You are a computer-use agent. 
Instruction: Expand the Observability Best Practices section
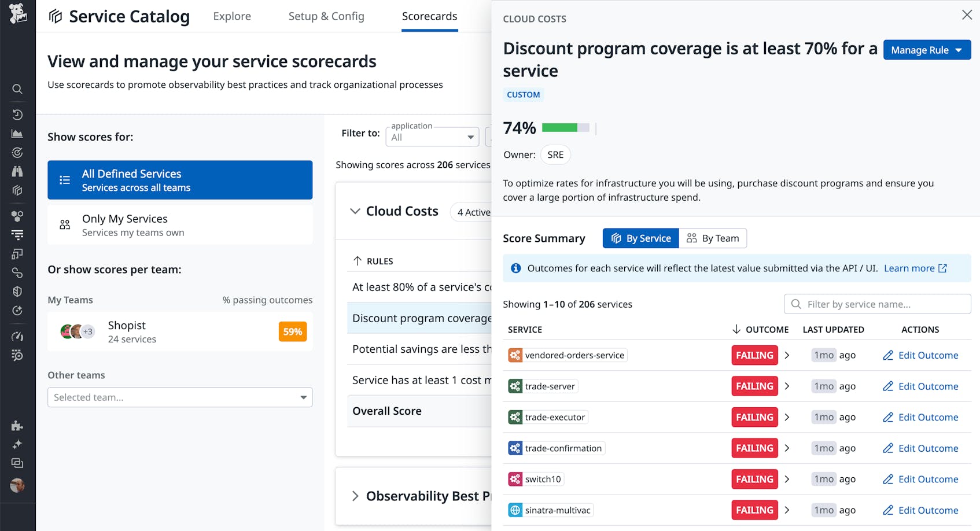355,496
